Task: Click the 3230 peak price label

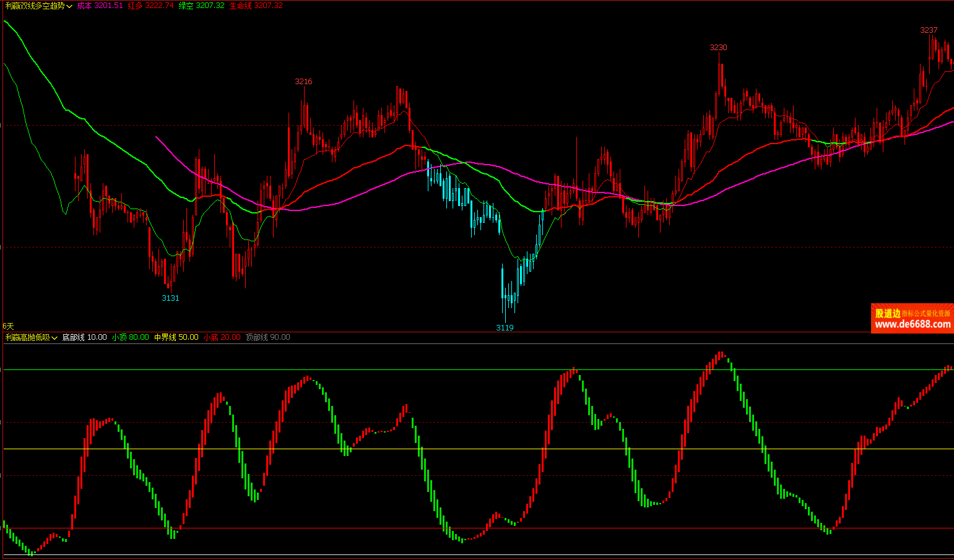Action: [x=718, y=47]
